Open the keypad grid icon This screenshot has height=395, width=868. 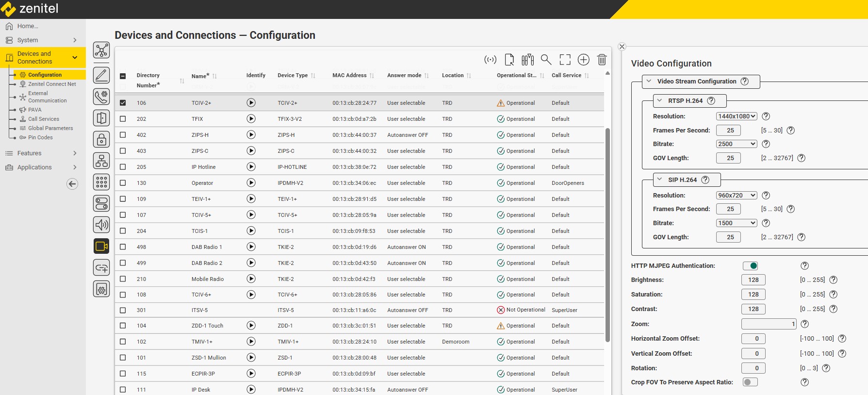[101, 182]
